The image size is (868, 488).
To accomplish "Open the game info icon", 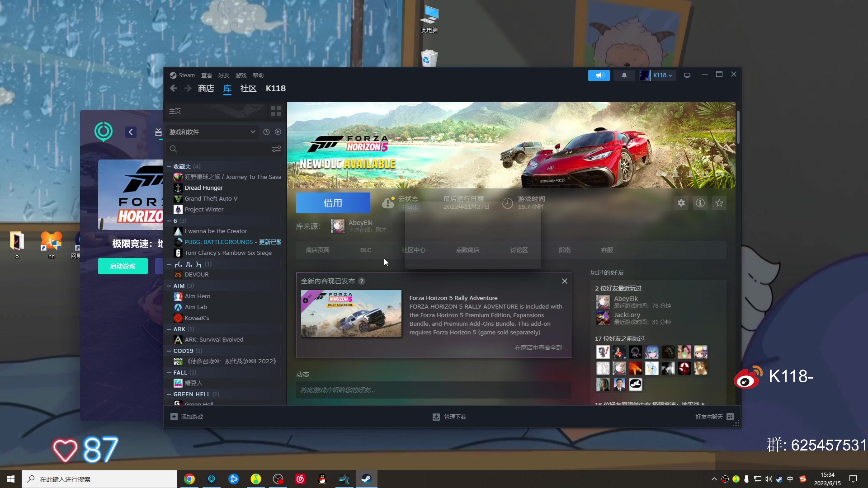I will click(700, 203).
